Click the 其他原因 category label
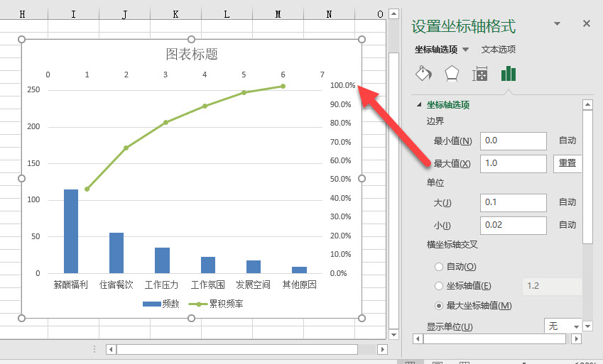The height and width of the screenshot is (364, 603). click(x=299, y=285)
